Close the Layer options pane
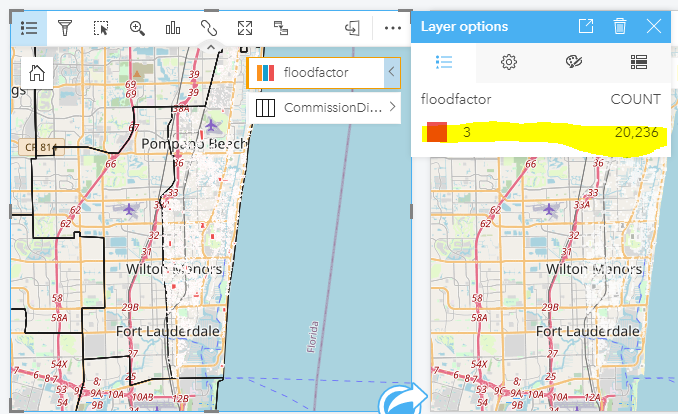 click(654, 26)
